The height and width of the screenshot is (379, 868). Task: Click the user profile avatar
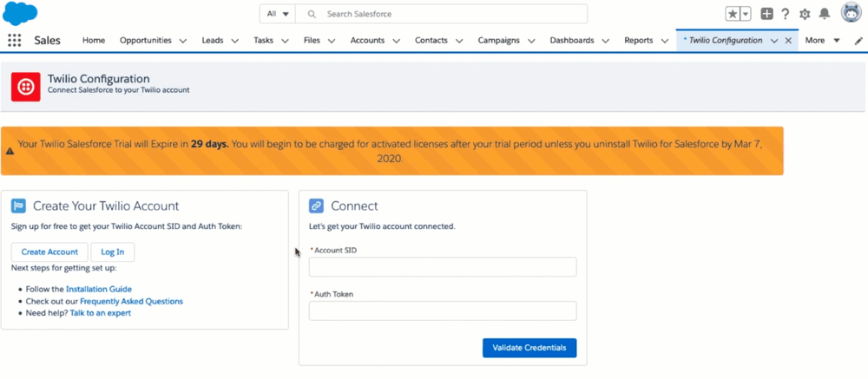tap(851, 14)
